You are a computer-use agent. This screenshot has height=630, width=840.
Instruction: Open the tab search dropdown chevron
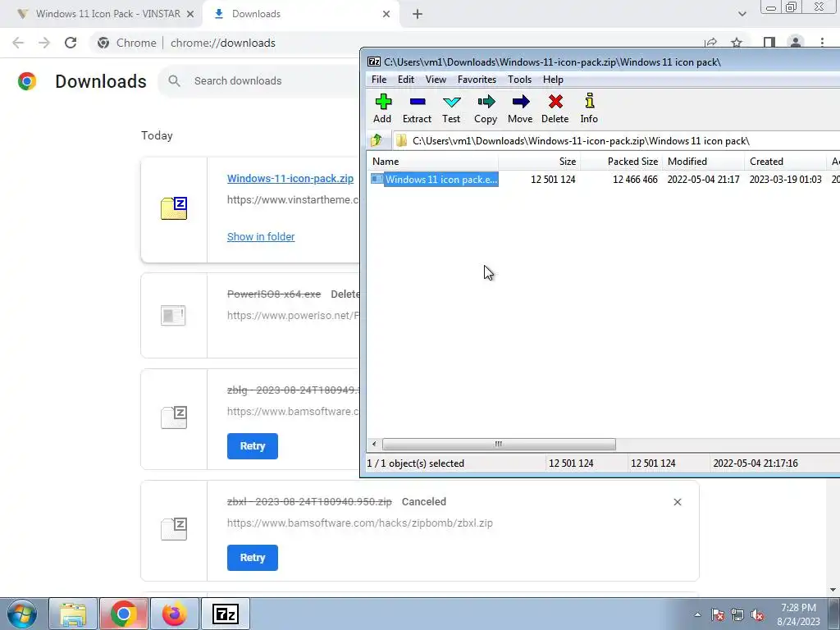pyautogui.click(x=742, y=15)
